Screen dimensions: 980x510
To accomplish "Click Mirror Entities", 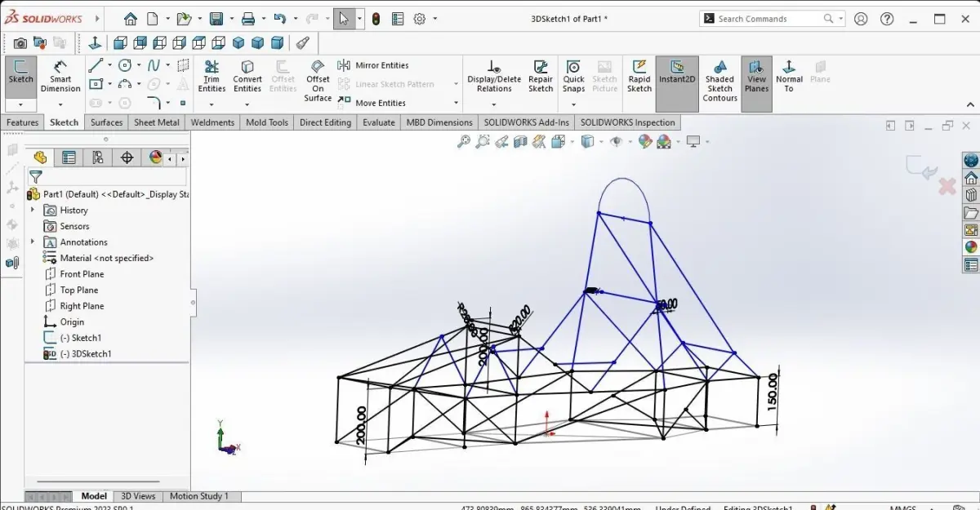I will pos(374,65).
